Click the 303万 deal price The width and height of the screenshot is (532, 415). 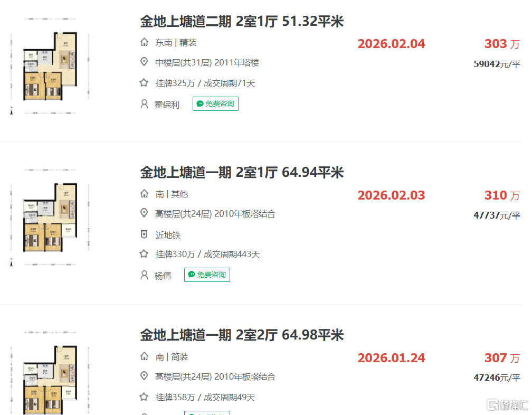[502, 44]
